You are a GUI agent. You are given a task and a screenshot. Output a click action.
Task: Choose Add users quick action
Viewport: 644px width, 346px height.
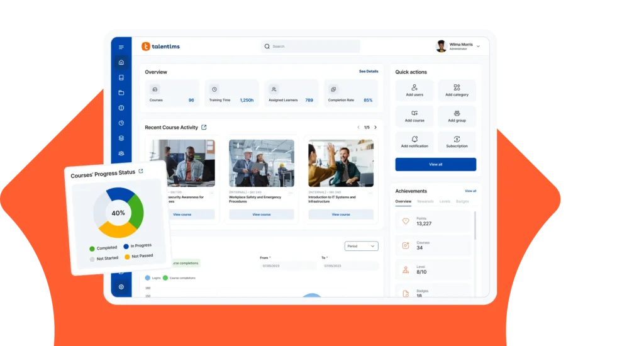[414, 91]
